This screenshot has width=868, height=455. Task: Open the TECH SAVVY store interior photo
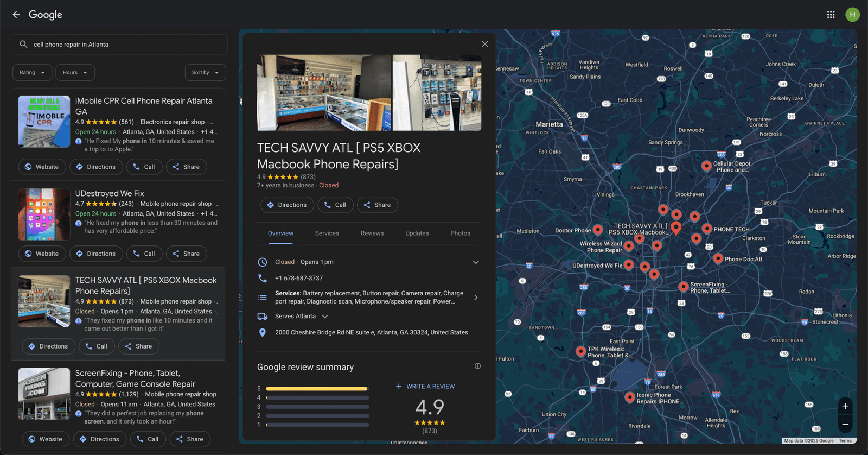pyautogui.click(x=324, y=93)
